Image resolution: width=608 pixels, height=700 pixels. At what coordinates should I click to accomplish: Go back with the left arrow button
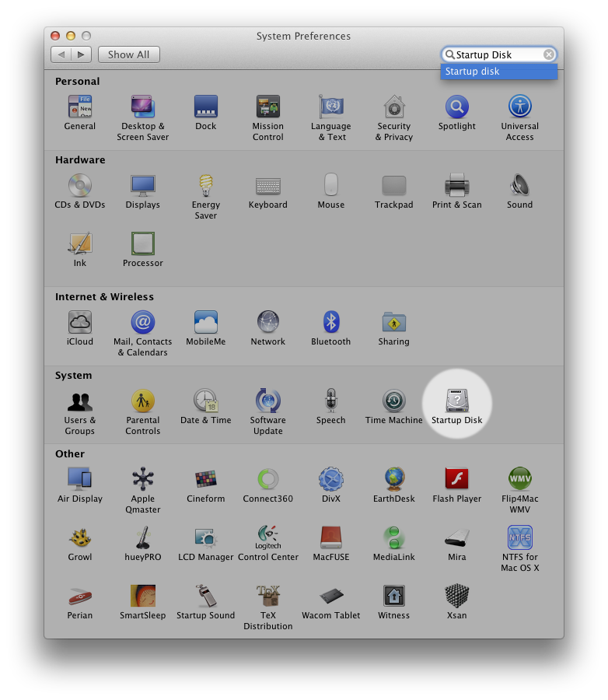pyautogui.click(x=61, y=54)
